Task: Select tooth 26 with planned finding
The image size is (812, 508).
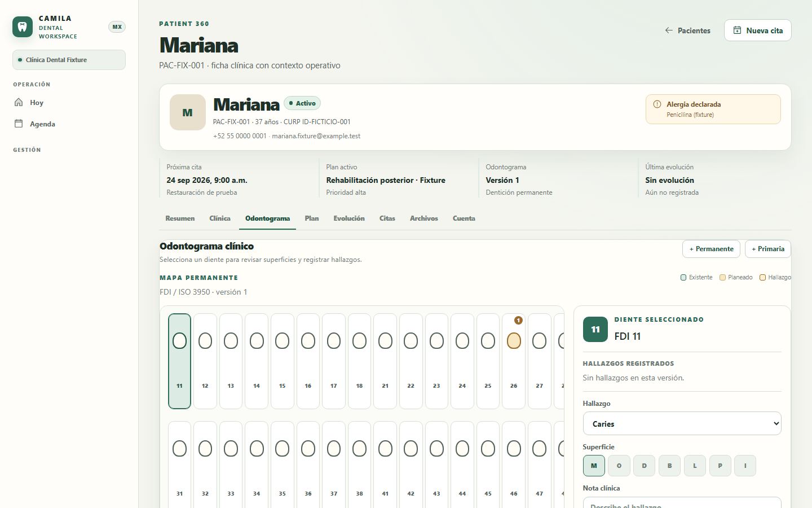Action: click(514, 361)
